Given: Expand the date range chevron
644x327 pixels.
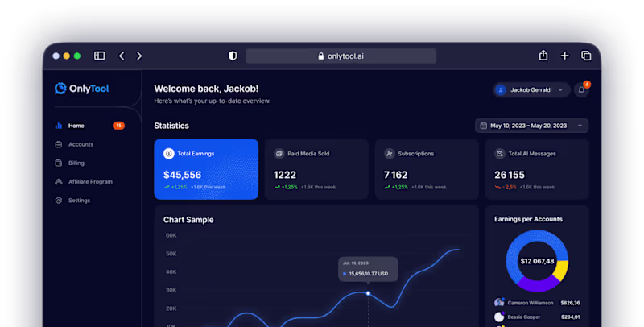Looking at the screenshot, I should pos(580,126).
